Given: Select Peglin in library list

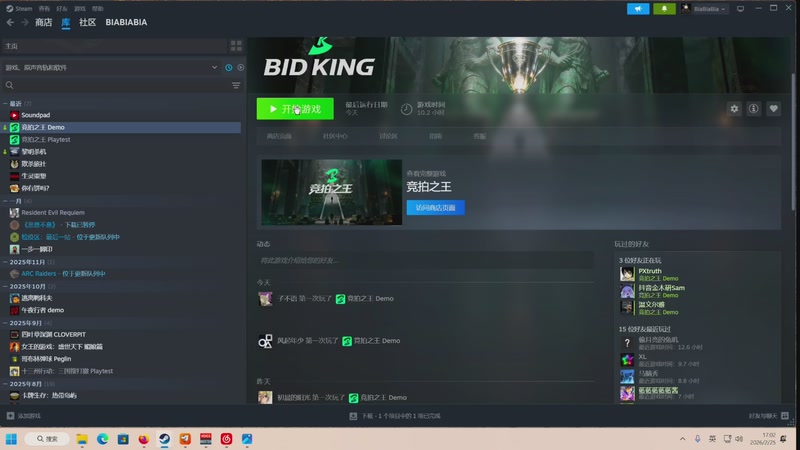Looking at the screenshot, I should pos(46,359).
